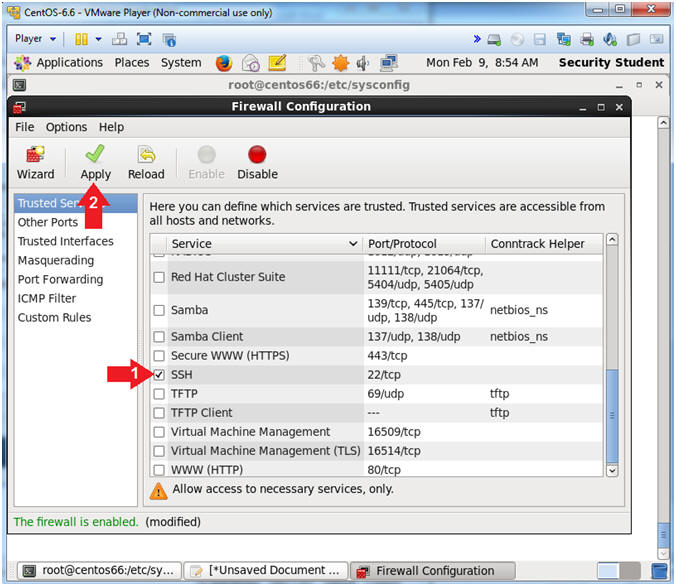Viewport: 676px width, 586px height.
Task: Open the File menu in Firewall Configuration
Action: tap(25, 127)
